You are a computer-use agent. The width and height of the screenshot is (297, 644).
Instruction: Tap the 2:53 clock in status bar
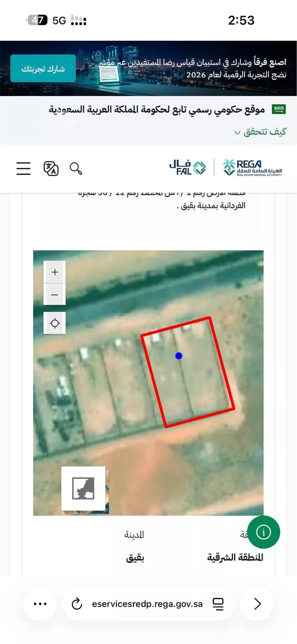[x=241, y=20]
